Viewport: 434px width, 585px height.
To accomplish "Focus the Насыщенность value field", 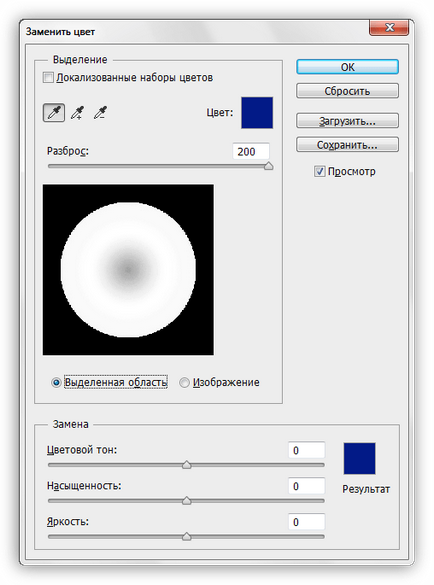I will [x=306, y=486].
